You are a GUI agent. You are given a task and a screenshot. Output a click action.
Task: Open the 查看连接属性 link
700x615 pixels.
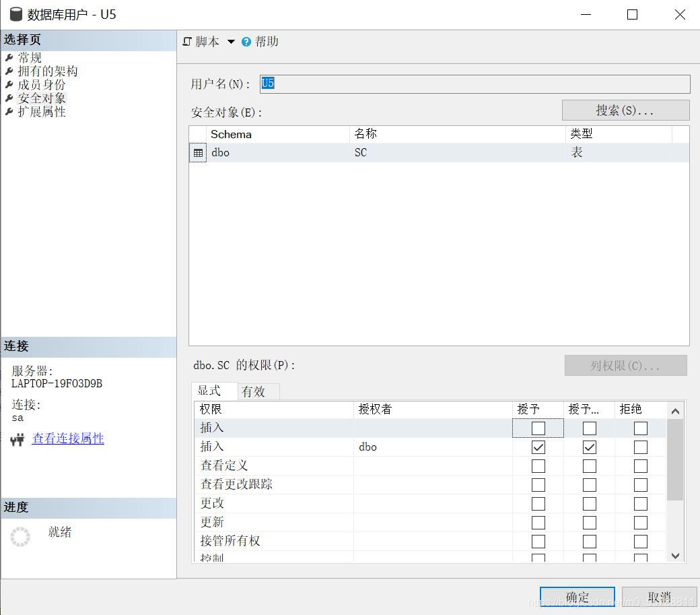[x=68, y=439]
